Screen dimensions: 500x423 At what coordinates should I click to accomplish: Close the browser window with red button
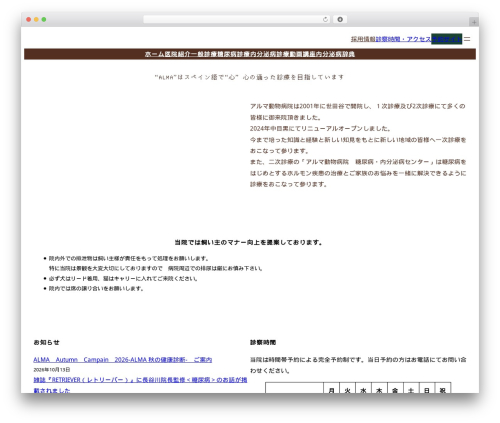(x=29, y=20)
